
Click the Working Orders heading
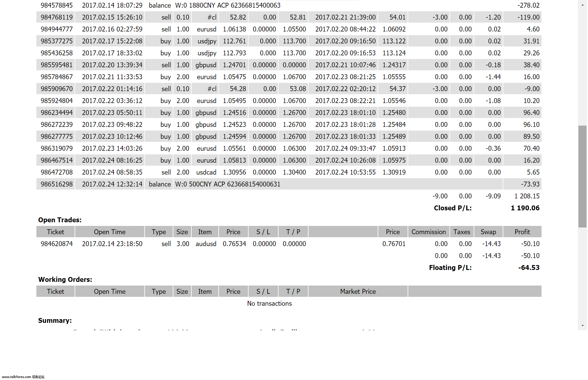click(65, 280)
